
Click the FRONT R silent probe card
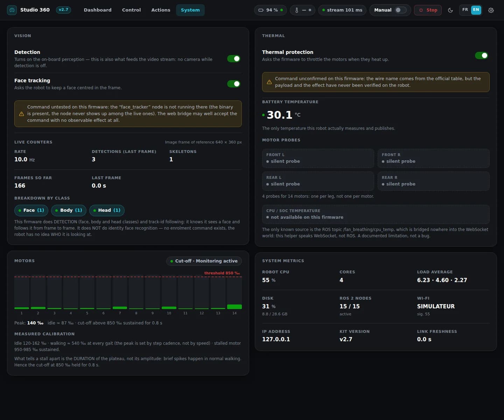(x=433, y=158)
